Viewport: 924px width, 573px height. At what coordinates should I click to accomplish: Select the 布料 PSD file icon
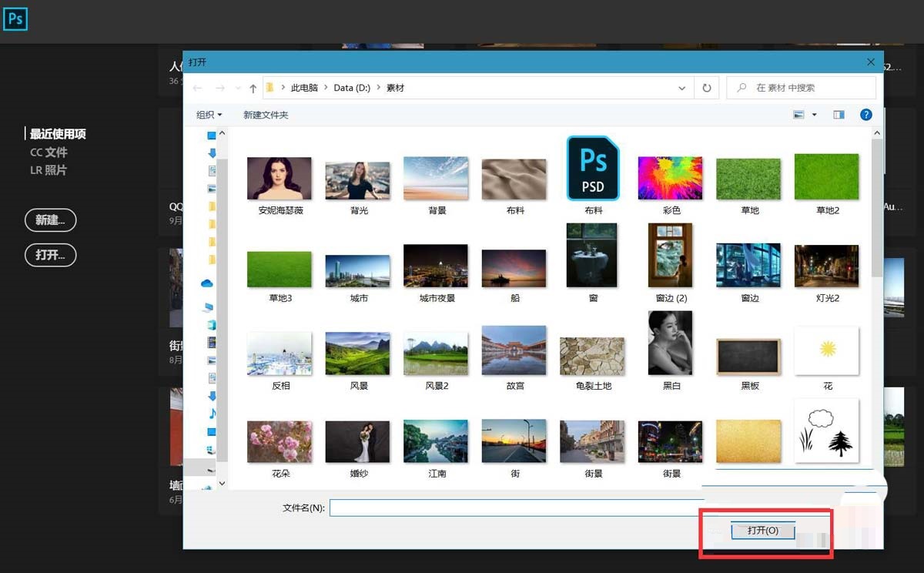[593, 169]
